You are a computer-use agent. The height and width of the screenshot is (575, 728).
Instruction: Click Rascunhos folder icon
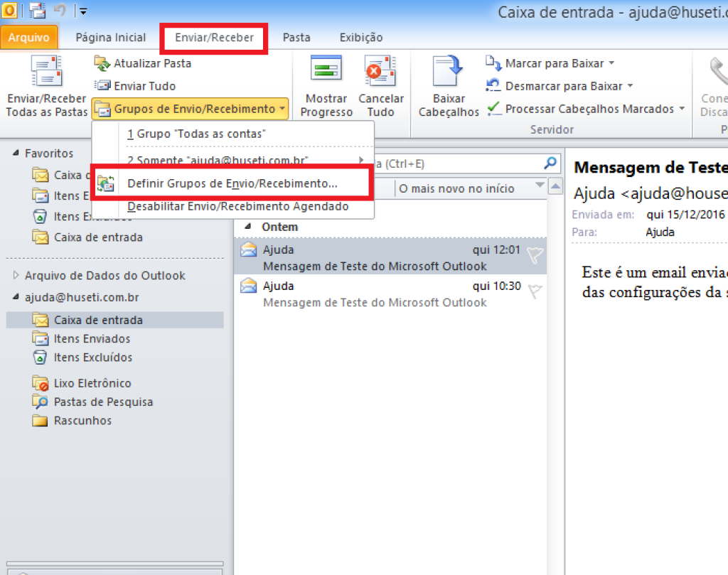(41, 421)
